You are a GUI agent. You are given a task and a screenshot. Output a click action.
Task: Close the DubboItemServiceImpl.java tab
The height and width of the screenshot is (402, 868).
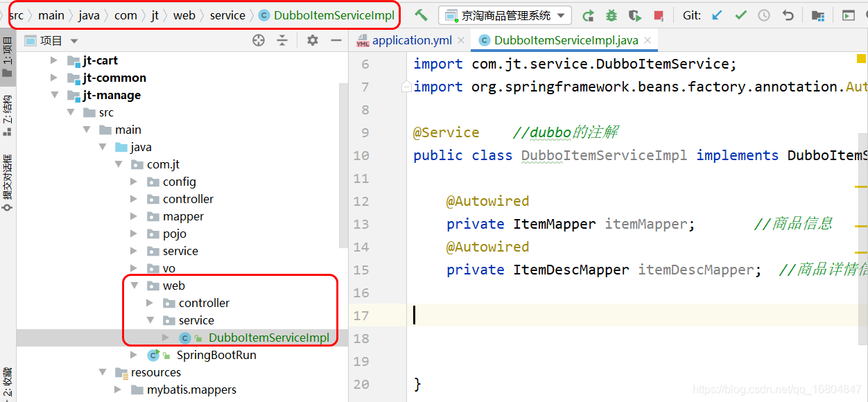tap(648, 40)
